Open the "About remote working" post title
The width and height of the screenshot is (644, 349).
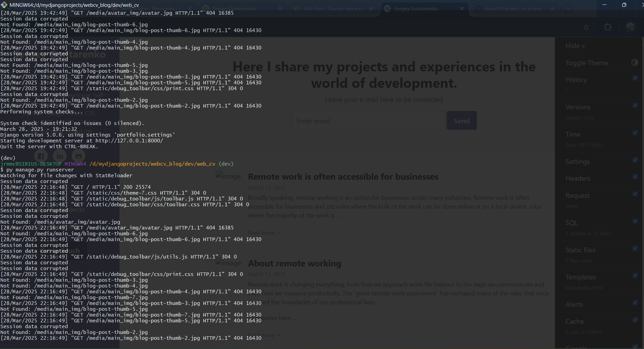click(295, 263)
